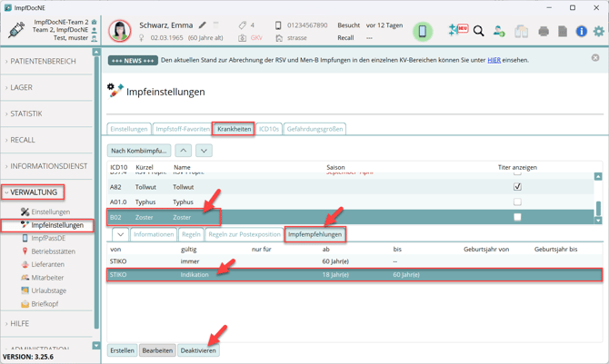609x364 pixels.
Task: Open Betriebsstätten in the sidebar
Action: (53, 251)
